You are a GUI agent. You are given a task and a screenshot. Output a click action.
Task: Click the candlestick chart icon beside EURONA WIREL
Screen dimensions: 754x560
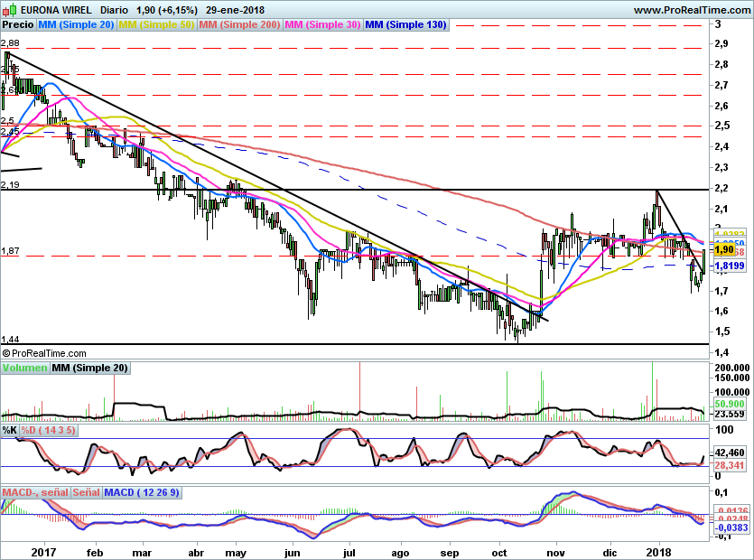9,9
